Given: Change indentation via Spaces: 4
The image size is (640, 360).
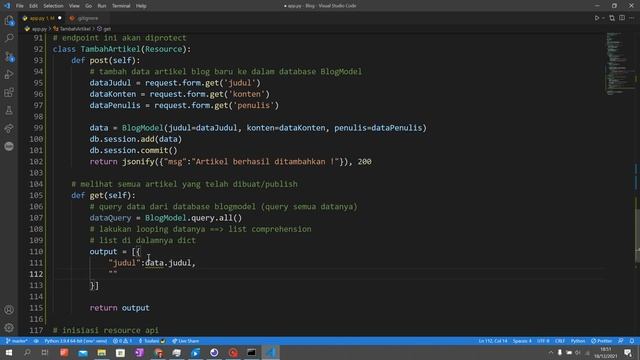Looking at the screenshot, I should 522,341.
